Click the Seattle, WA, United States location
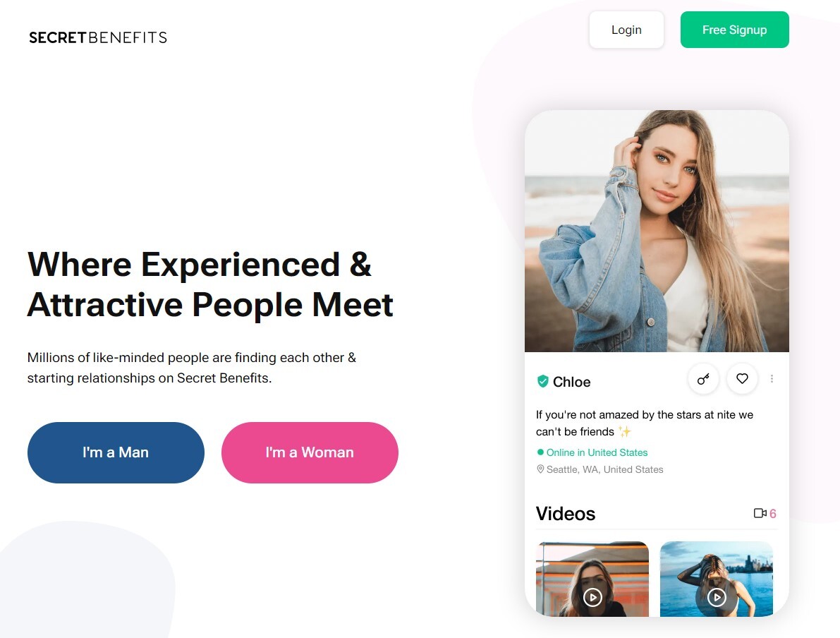Screen dimensions: 840x638 [x=605, y=469]
